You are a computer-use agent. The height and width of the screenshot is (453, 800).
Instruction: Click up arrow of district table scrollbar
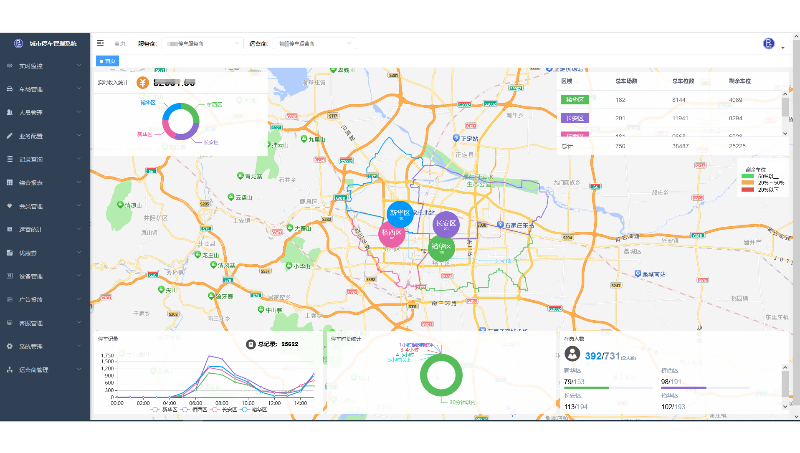tap(785, 94)
